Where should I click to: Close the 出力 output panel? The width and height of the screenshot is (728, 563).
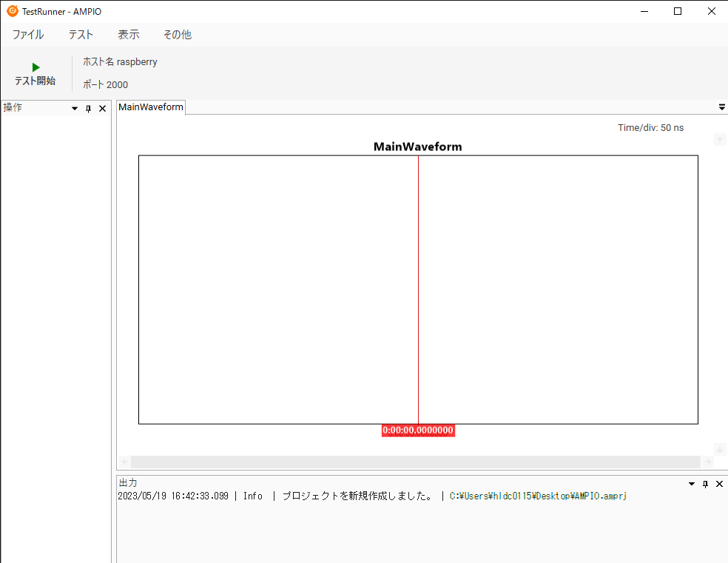click(719, 484)
